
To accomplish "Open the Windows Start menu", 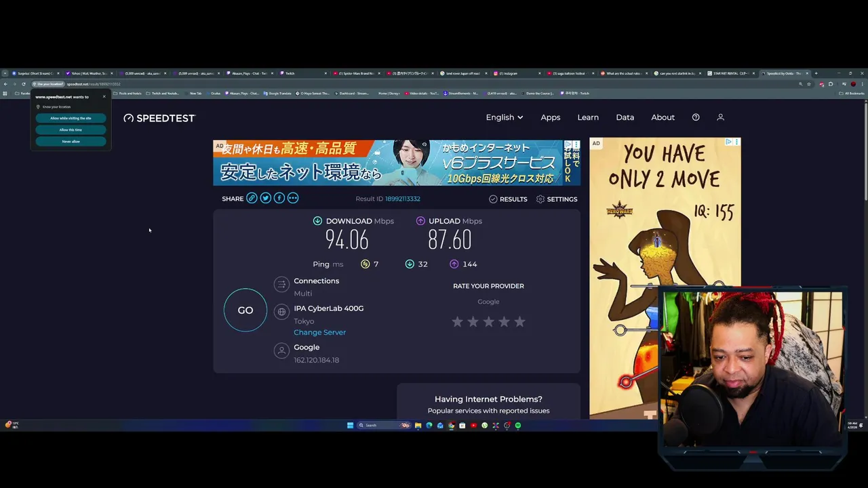I will click(x=350, y=425).
